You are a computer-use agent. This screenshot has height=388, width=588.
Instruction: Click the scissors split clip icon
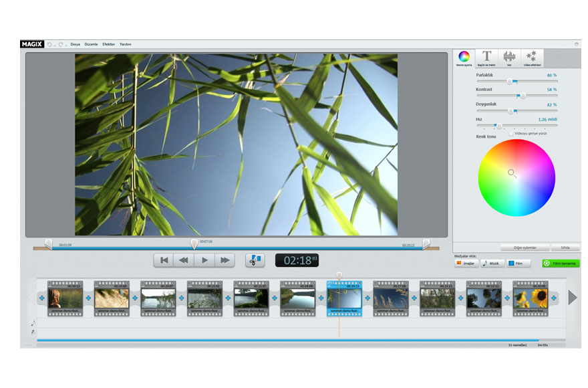(x=255, y=260)
